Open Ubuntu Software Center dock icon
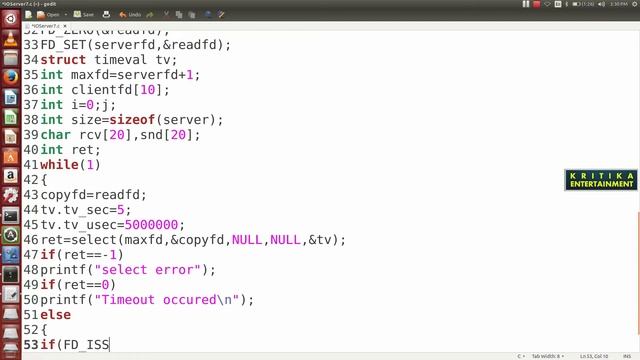Screen dimensions: 640x360 [x=11, y=157]
